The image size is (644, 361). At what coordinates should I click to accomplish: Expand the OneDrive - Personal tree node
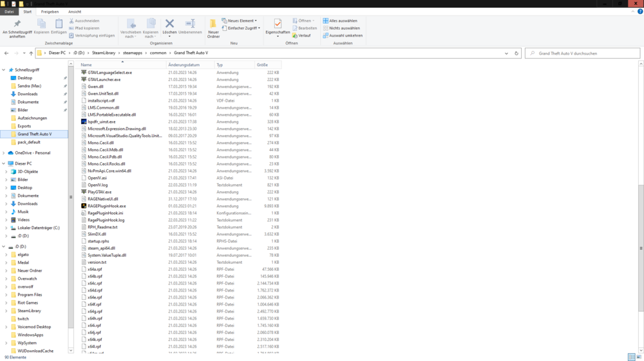4,153
